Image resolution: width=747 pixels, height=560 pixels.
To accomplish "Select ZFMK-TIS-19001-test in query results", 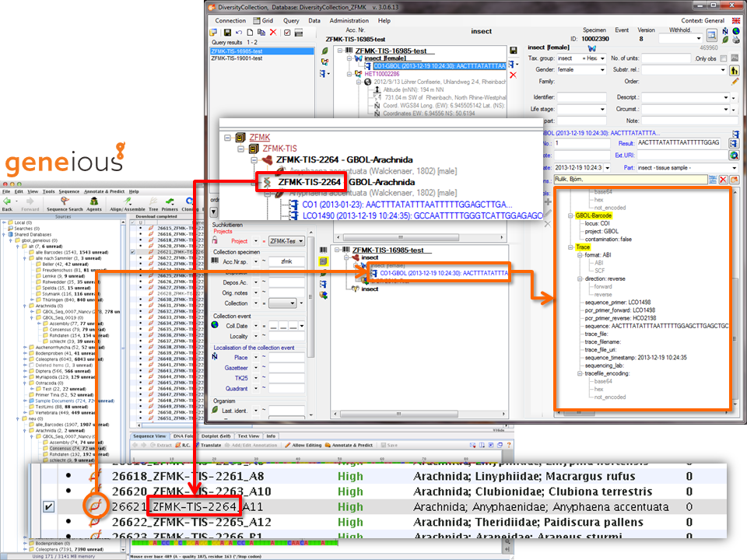I will [x=234, y=58].
